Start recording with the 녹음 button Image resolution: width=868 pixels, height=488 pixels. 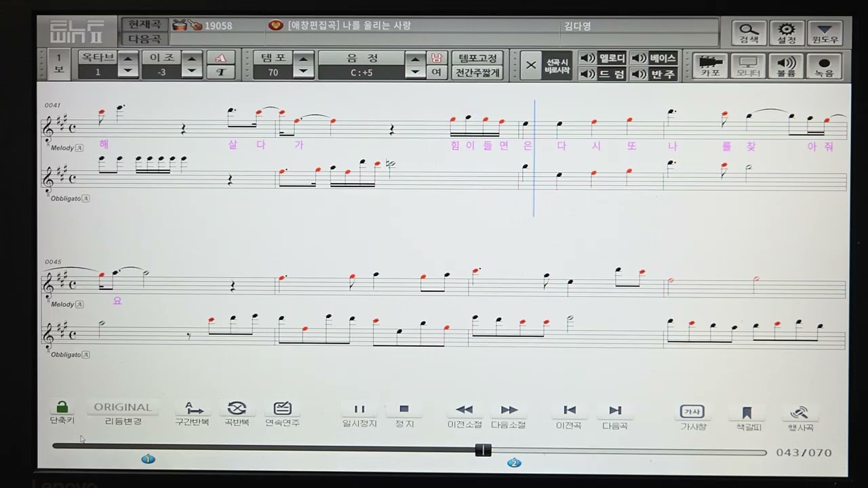[x=824, y=66]
